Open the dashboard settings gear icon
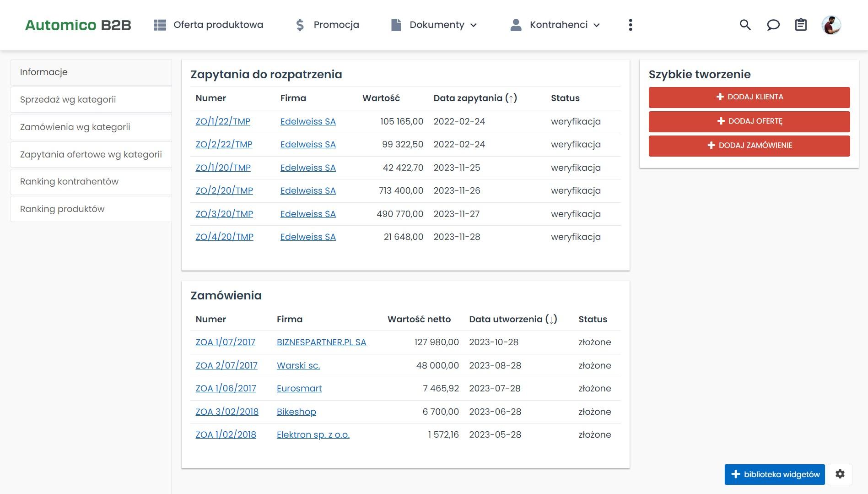Image resolution: width=868 pixels, height=494 pixels. 840,474
